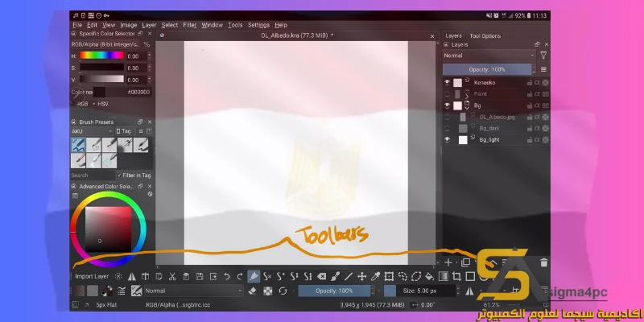Toggle visibility of Bg group layer
This screenshot has height=322, width=644.
(x=448, y=105)
